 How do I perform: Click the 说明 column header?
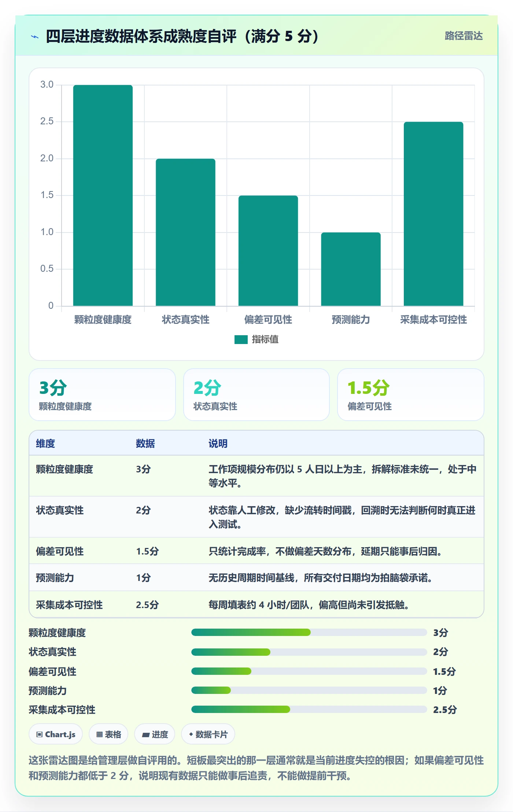pyautogui.click(x=218, y=443)
